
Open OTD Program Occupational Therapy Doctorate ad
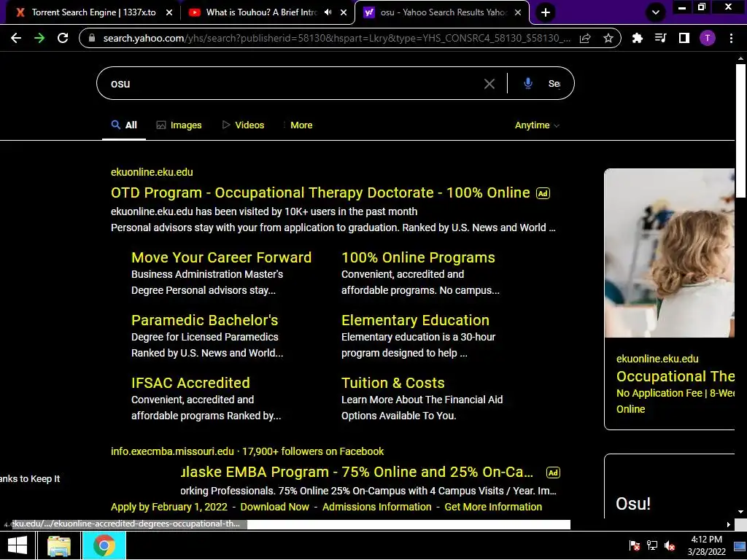click(x=320, y=192)
